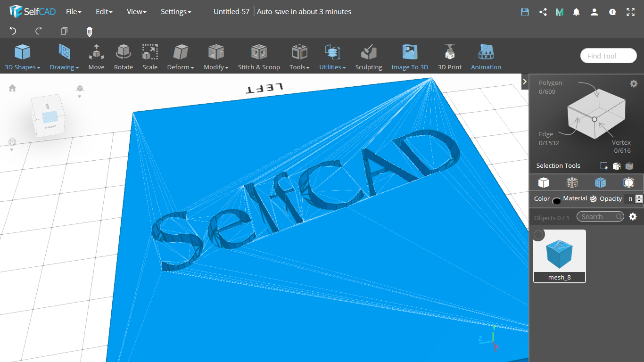This screenshot has width=644, height=362.
Task: Select the Move tool
Action: [x=96, y=57]
